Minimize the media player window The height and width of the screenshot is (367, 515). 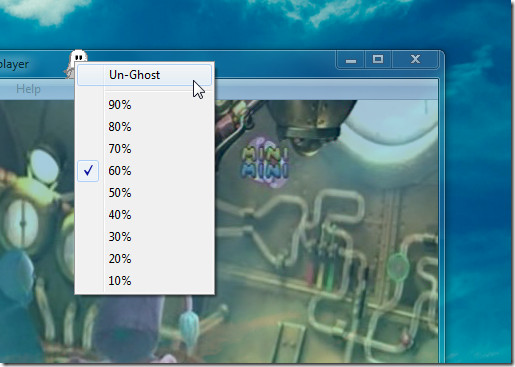351,60
